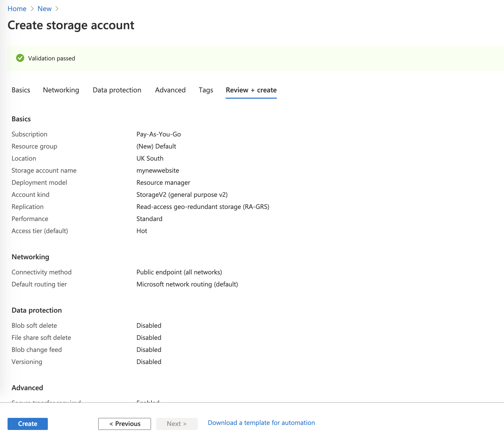The width and height of the screenshot is (504, 437).
Task: Click the 'Data protection' section heading in summary
Action: pyautogui.click(x=37, y=310)
